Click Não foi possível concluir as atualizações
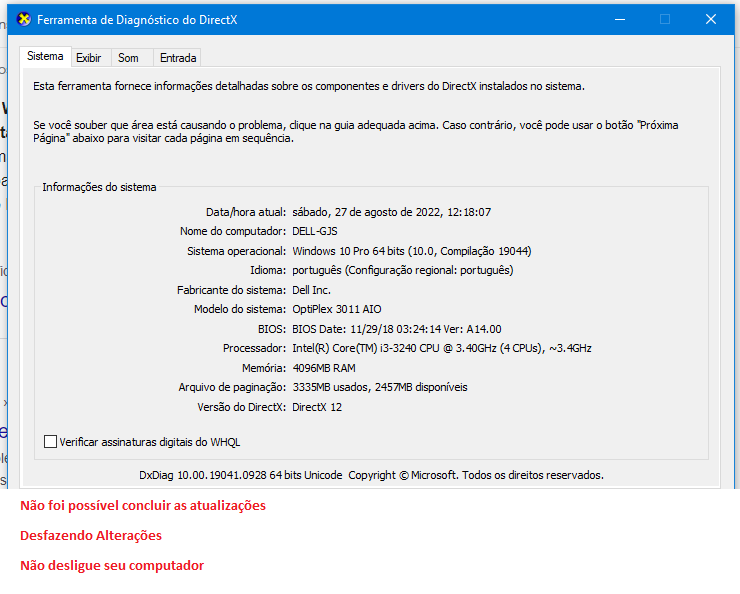 [143, 506]
